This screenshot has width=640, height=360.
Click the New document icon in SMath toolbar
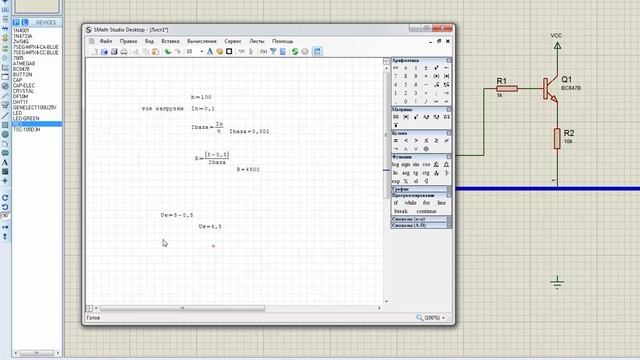point(94,51)
